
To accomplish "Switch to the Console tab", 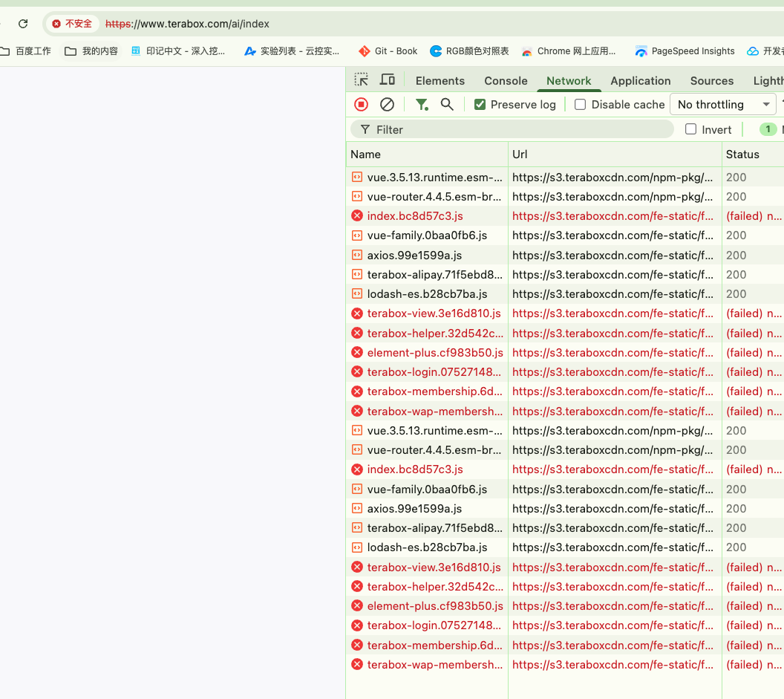I will (506, 80).
